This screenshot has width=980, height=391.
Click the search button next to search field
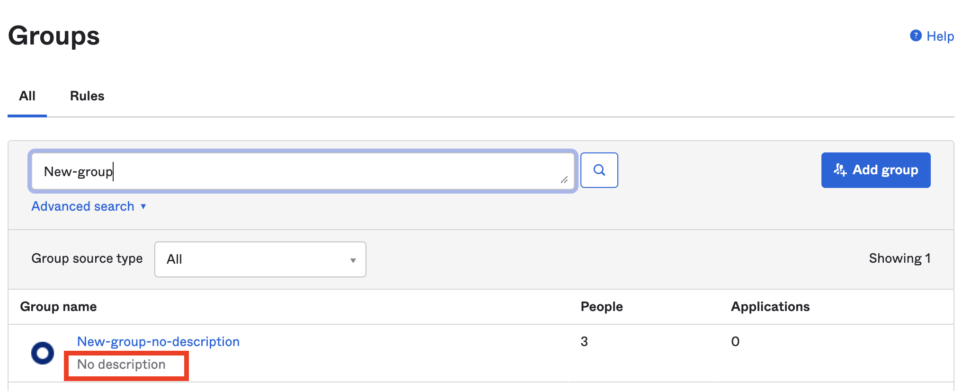(x=599, y=170)
